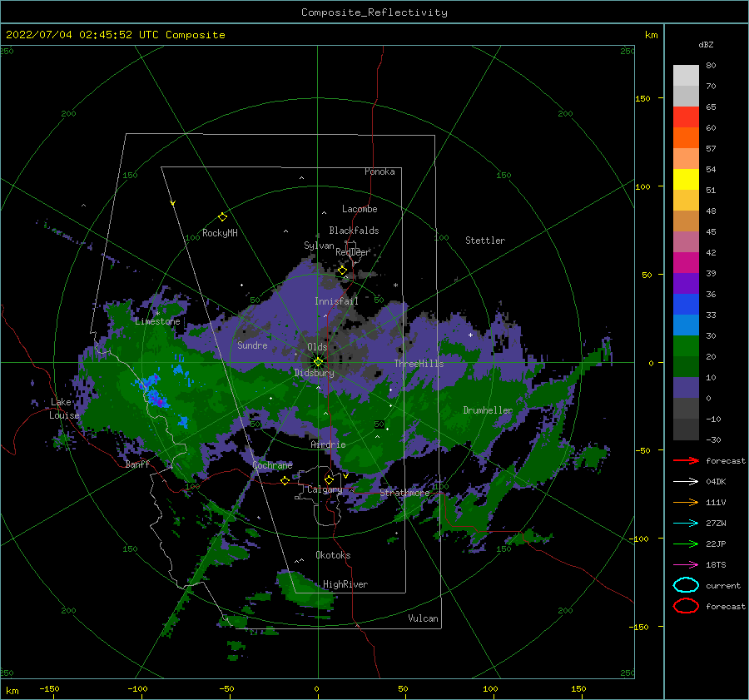Click the Calgary city label
The height and width of the screenshot is (700, 749).
coord(325,489)
